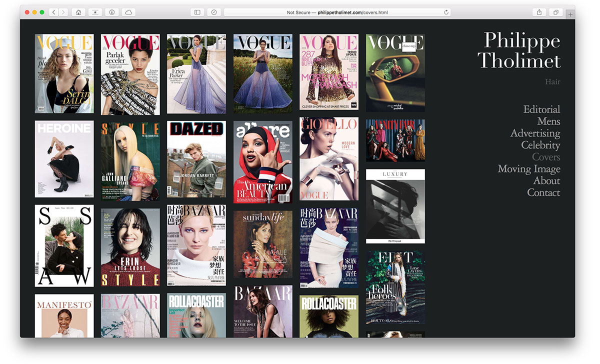Screen dimensions: 600x364
Task: Click the Philippe Tholimet site title
Action: pos(519,50)
